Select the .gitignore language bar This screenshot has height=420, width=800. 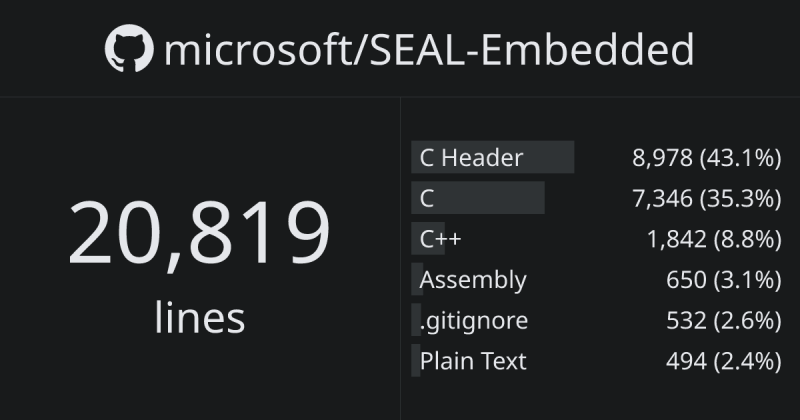(416, 320)
